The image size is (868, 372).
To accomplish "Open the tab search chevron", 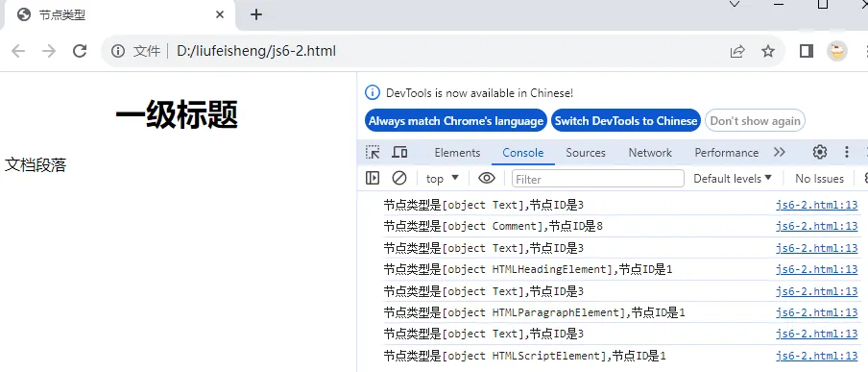I will click(x=735, y=5).
